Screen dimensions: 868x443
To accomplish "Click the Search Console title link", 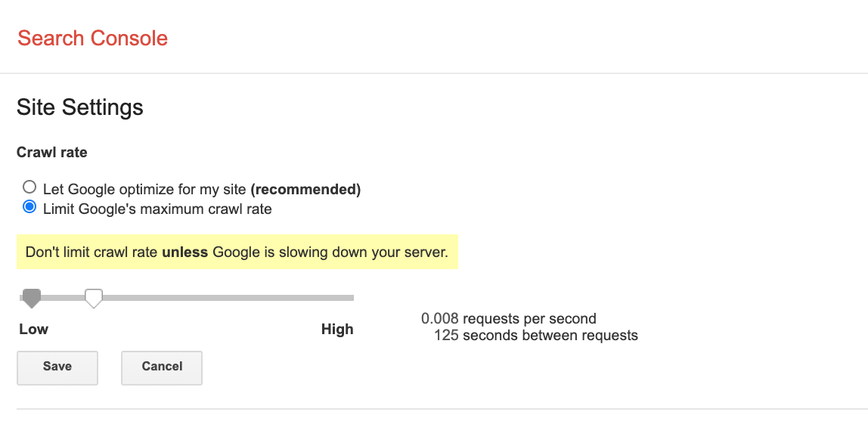I will tap(92, 38).
